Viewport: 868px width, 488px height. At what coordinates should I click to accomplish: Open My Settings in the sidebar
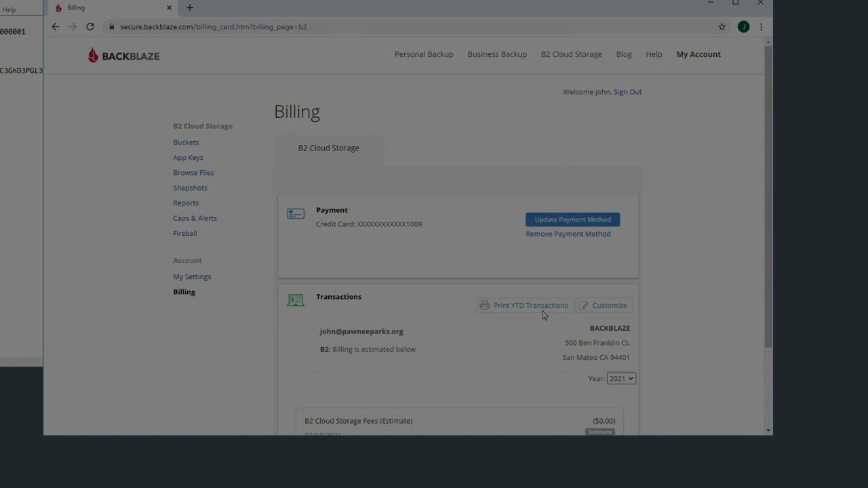click(192, 277)
